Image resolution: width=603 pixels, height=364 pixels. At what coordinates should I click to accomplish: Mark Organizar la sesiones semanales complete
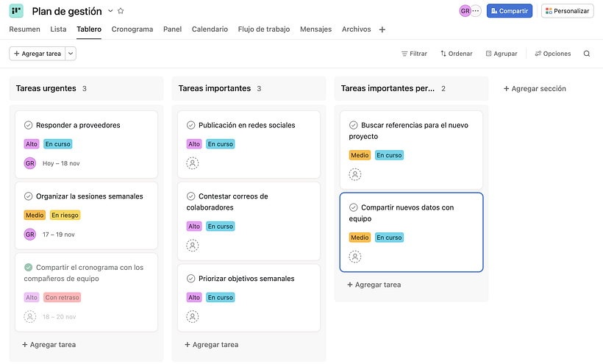28,196
